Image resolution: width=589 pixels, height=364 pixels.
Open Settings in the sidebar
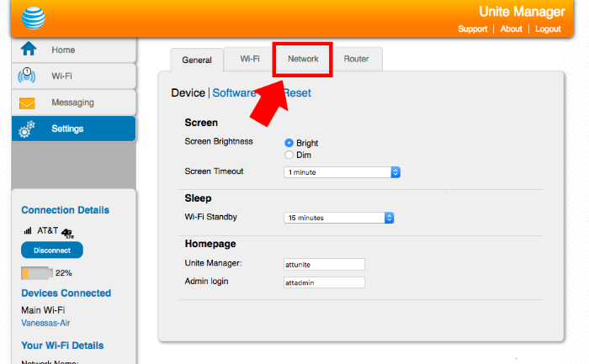click(74, 129)
